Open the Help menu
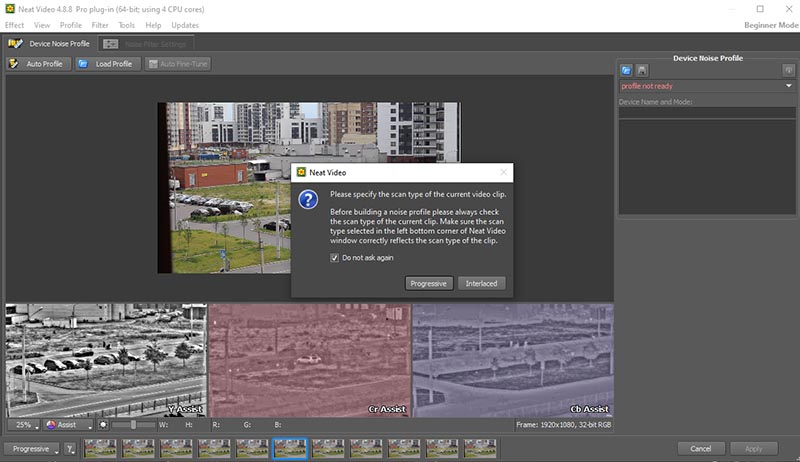800x462 pixels. (x=153, y=25)
